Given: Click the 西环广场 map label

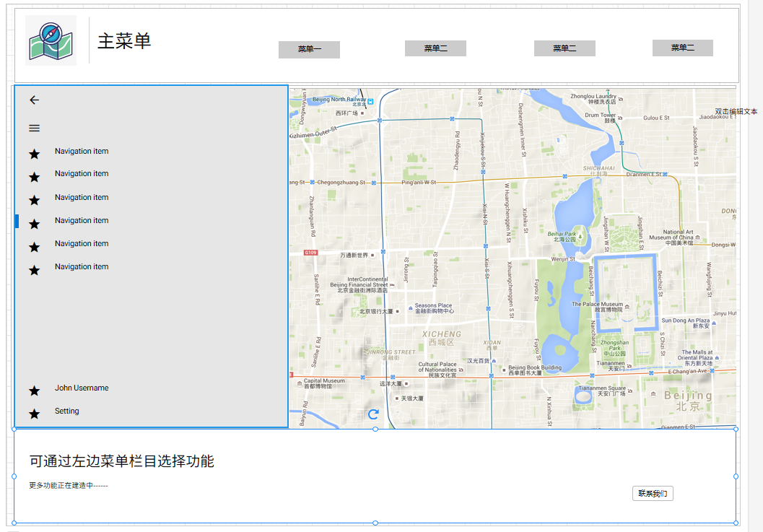Looking at the screenshot, I should [346, 113].
